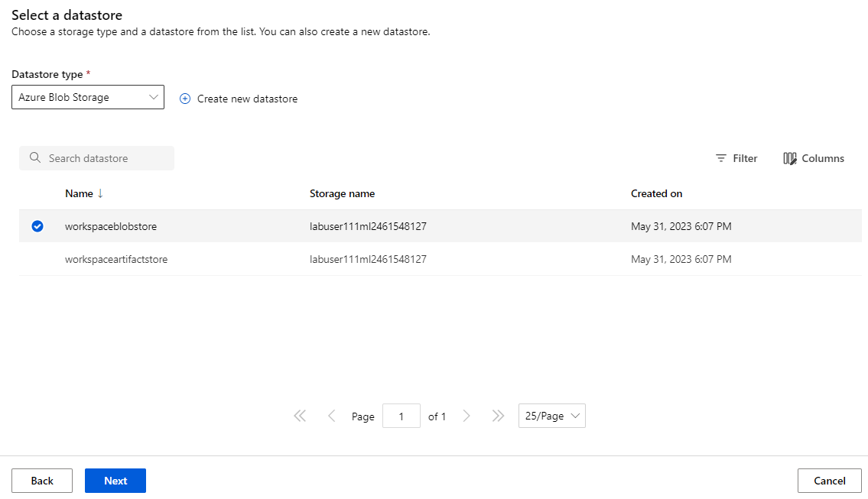
Task: Click the Storage name column header
Action: pyautogui.click(x=342, y=193)
